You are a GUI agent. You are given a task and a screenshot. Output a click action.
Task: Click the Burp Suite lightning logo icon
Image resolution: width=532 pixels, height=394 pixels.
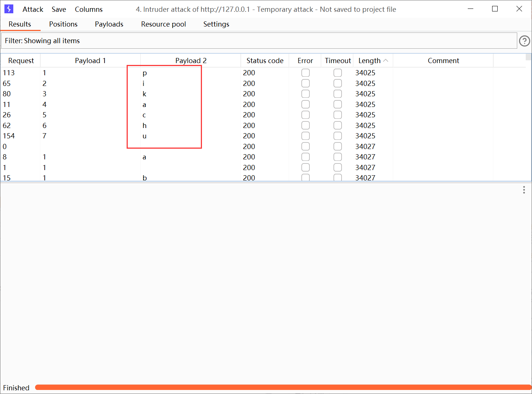click(9, 9)
